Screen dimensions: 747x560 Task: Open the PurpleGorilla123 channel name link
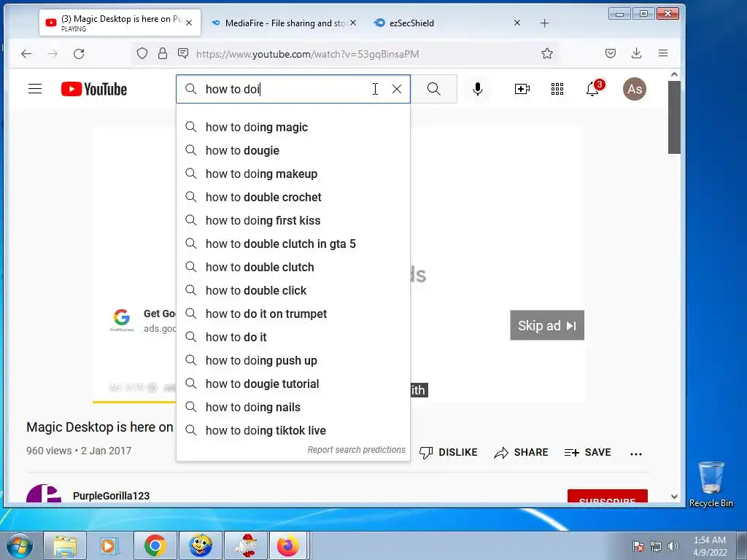point(111,496)
